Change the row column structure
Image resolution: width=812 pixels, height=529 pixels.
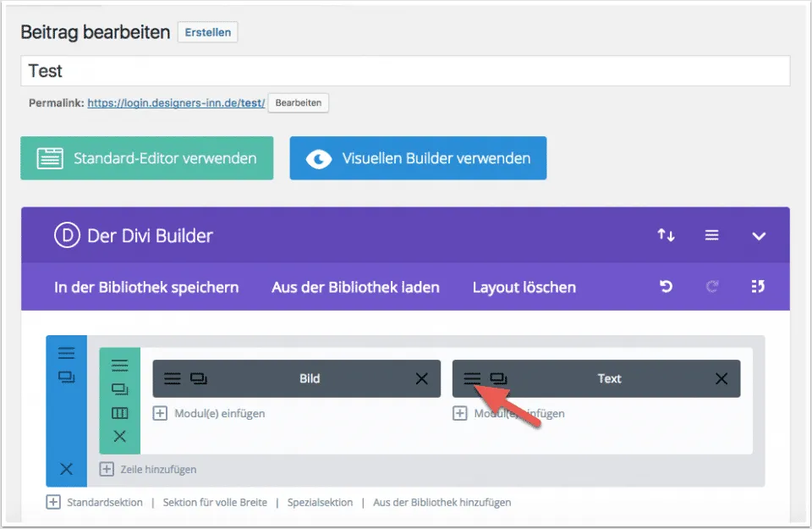(x=119, y=413)
